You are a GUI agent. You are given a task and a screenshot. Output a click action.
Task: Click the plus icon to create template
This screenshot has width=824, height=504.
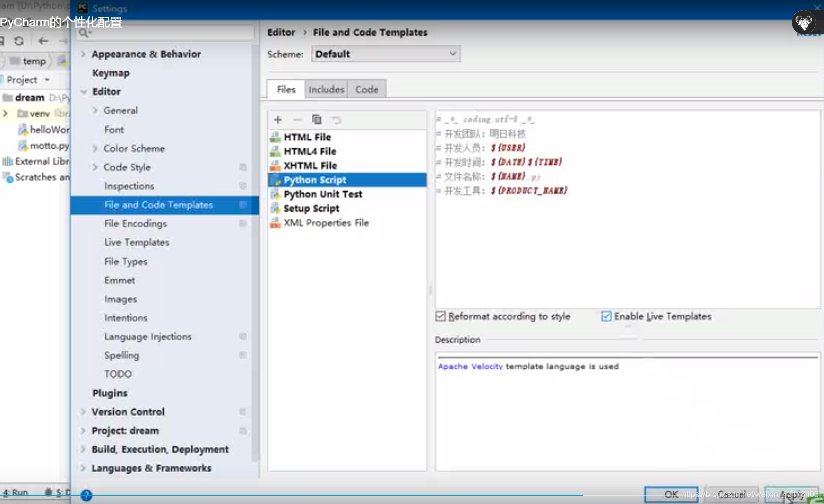(x=278, y=120)
